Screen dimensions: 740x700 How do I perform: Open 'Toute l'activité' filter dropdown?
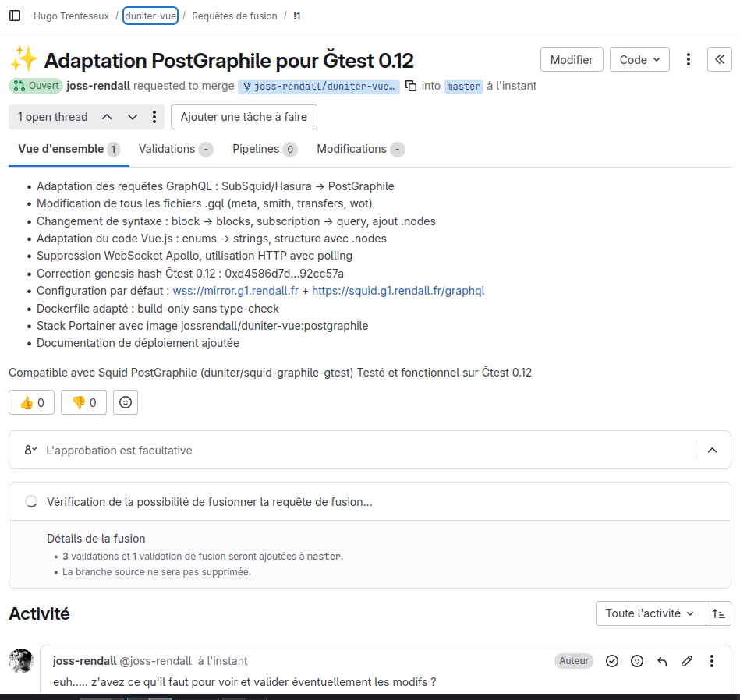[650, 613]
